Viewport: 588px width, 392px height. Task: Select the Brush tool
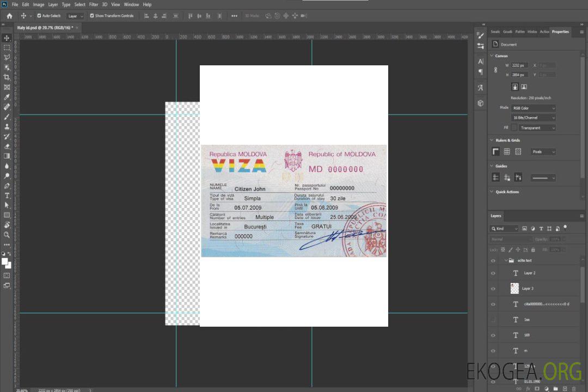pos(7,117)
